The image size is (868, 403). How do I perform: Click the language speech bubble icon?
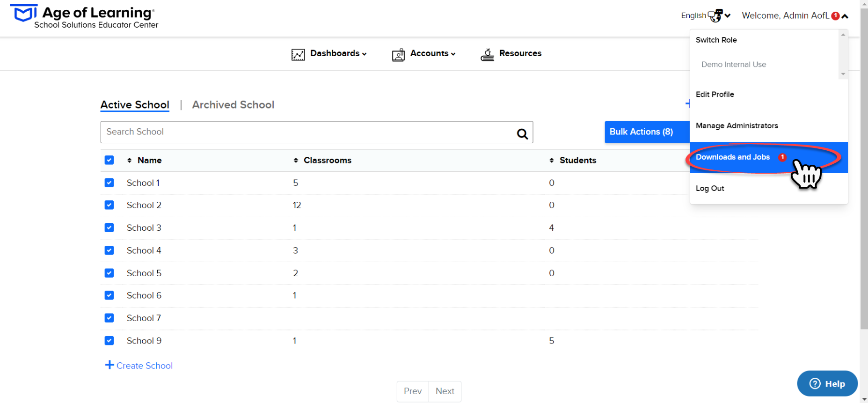tap(715, 15)
